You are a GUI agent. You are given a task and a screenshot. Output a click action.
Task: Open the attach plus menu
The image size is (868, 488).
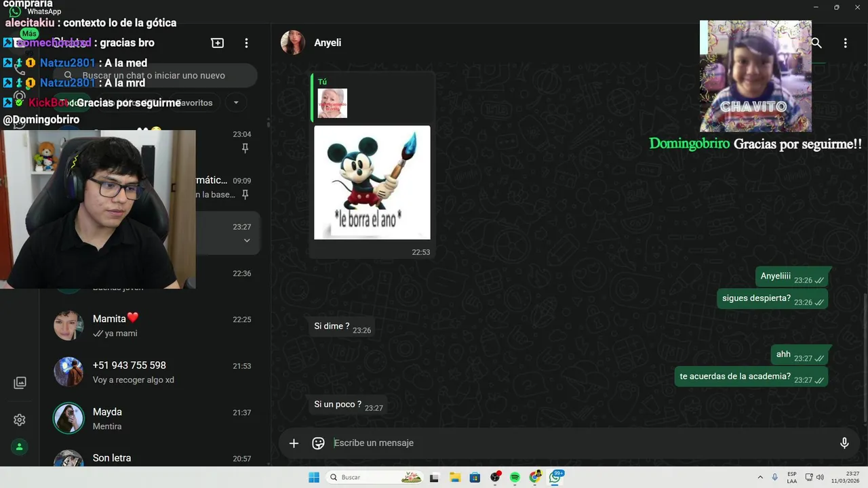294,443
